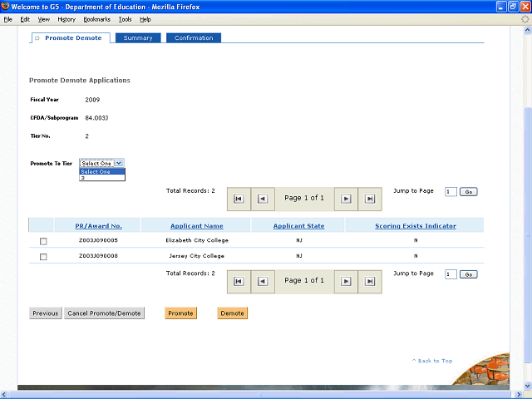
Task: Open the Help menu
Action: (145, 19)
